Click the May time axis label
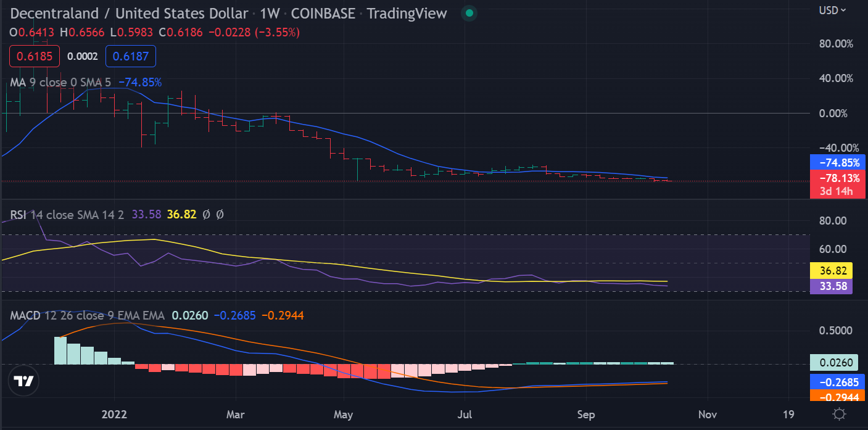This screenshot has width=868, height=430. [344, 415]
